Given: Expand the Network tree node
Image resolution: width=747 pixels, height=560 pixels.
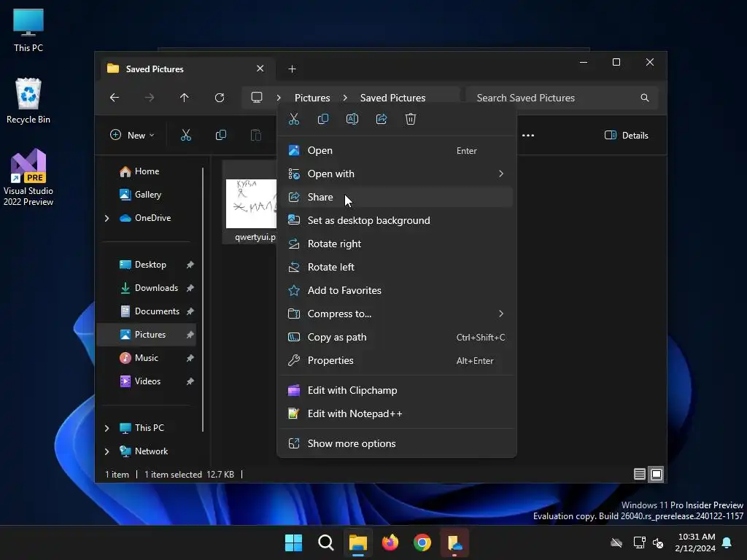Looking at the screenshot, I should pos(107,451).
